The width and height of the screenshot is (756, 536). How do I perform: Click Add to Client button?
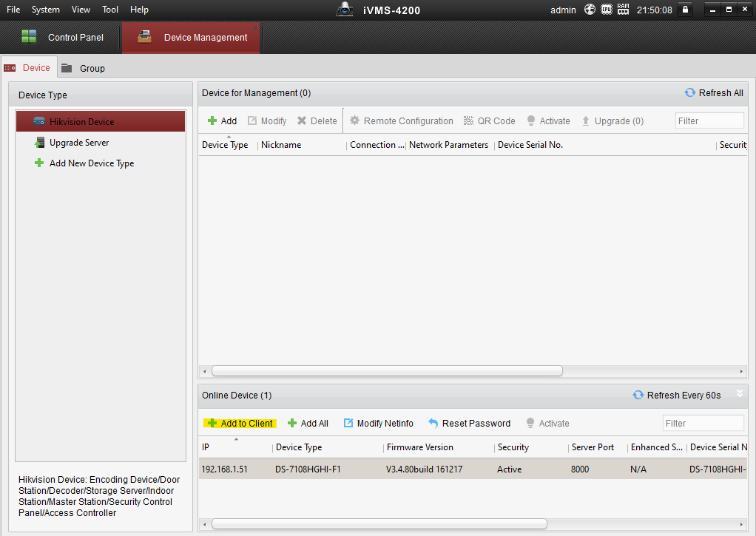coord(240,423)
